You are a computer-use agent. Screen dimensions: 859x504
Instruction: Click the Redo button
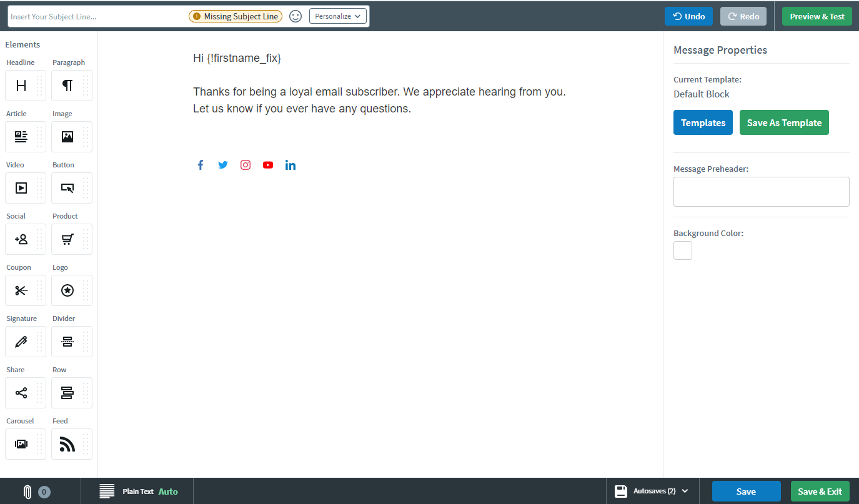pyautogui.click(x=743, y=16)
